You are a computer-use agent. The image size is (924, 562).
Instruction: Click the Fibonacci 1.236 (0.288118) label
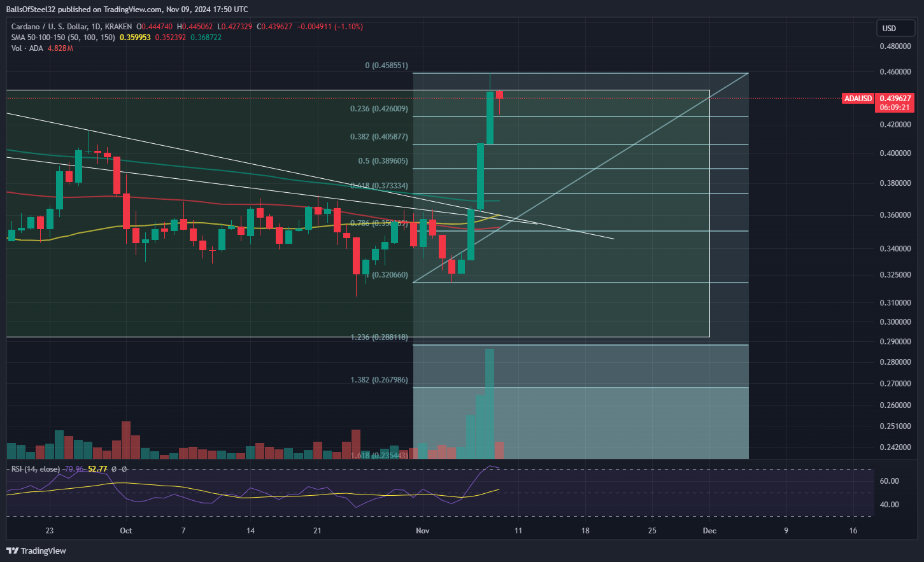pos(379,337)
